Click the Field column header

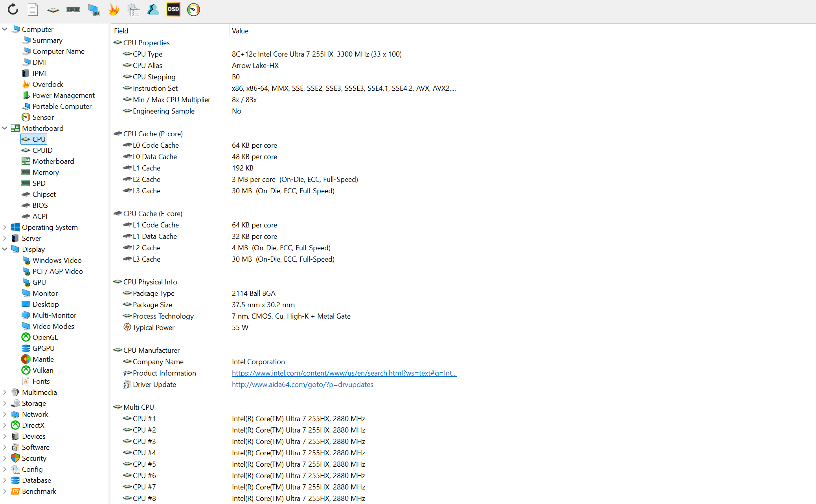coord(170,31)
